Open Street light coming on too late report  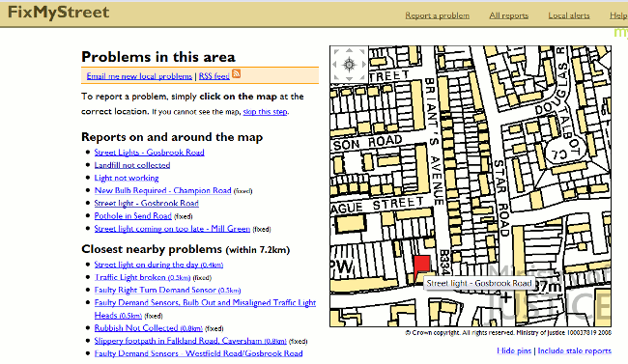pyautogui.click(x=172, y=229)
